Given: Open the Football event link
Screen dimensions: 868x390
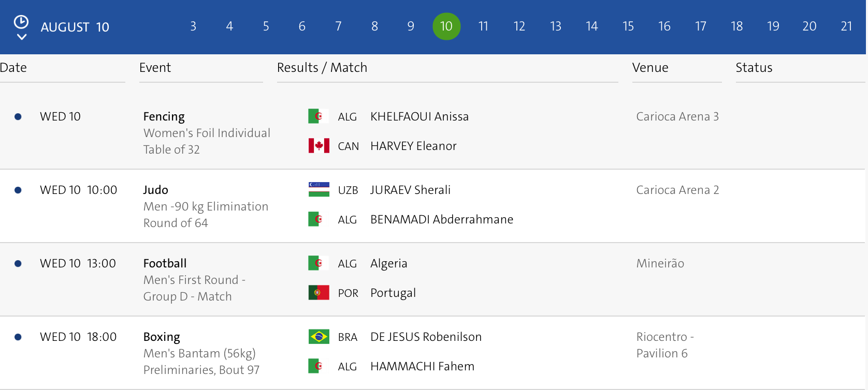Looking at the screenshot, I should tap(165, 264).
